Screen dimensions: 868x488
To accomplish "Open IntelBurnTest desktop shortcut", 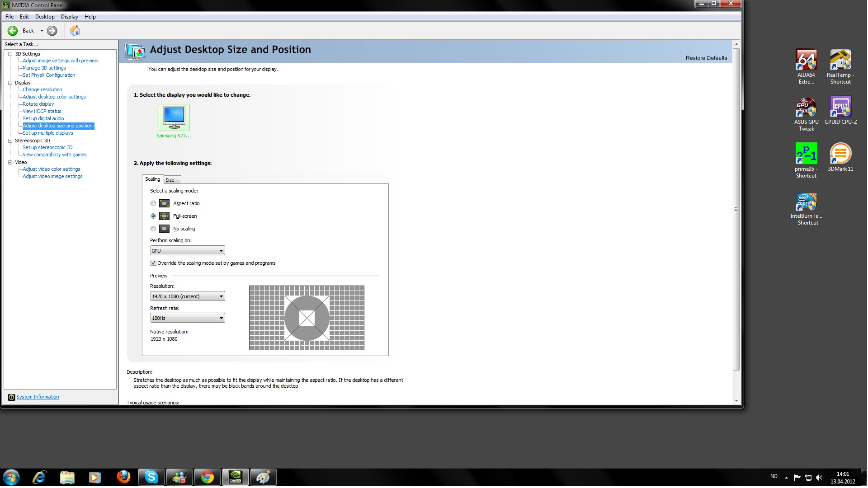I will pyautogui.click(x=806, y=209).
